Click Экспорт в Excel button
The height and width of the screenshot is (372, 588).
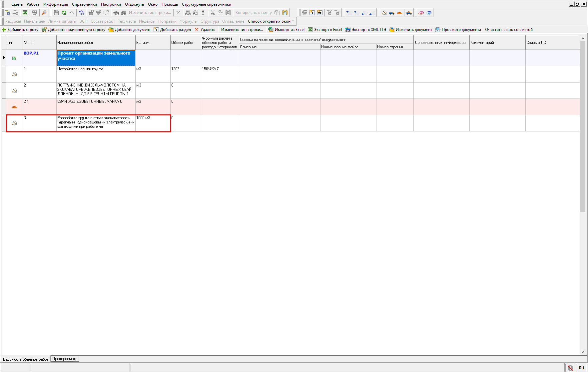pyautogui.click(x=325, y=30)
